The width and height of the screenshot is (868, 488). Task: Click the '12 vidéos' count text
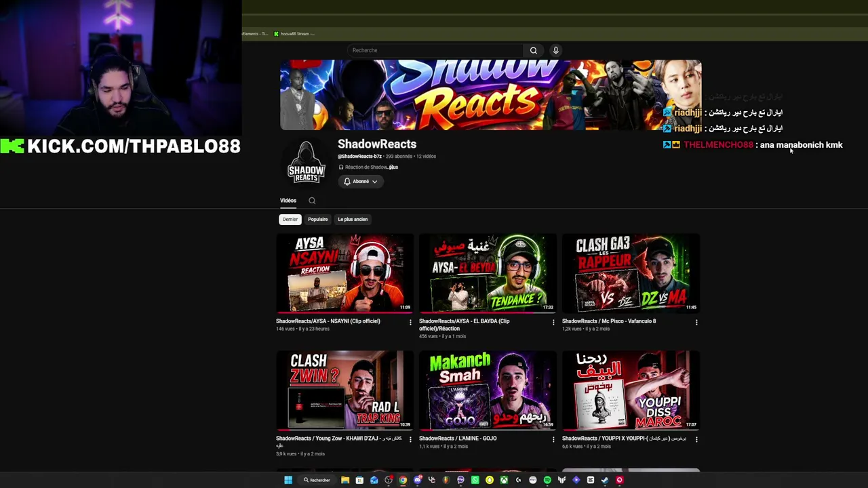click(427, 157)
